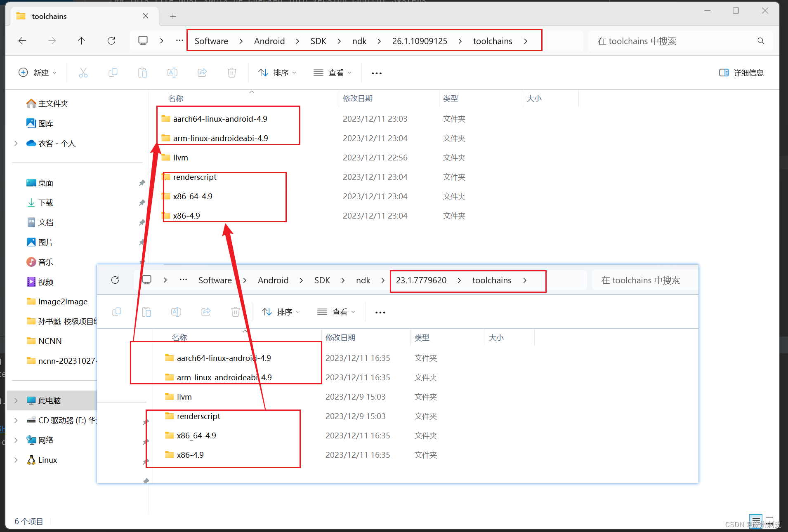788x532 pixels.
Task: Open 主文件夹 in the sidebar
Action: point(47,104)
